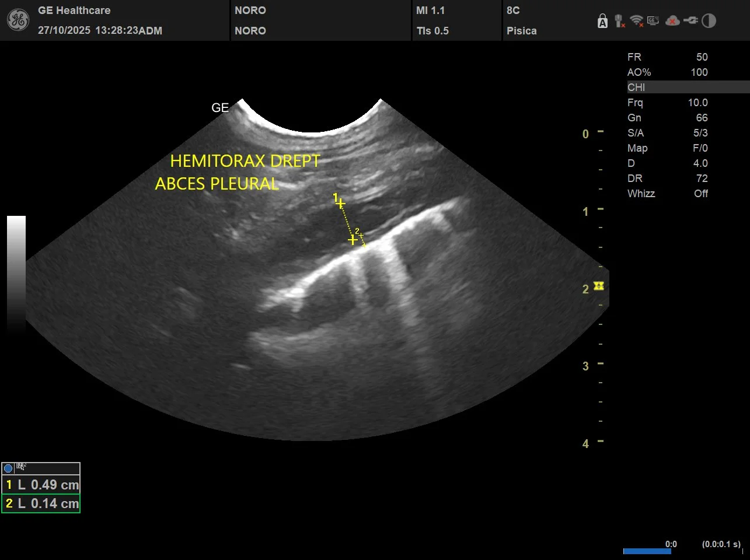Click the half-circle contrast icon
The height and width of the screenshot is (560, 750).
(x=709, y=21)
